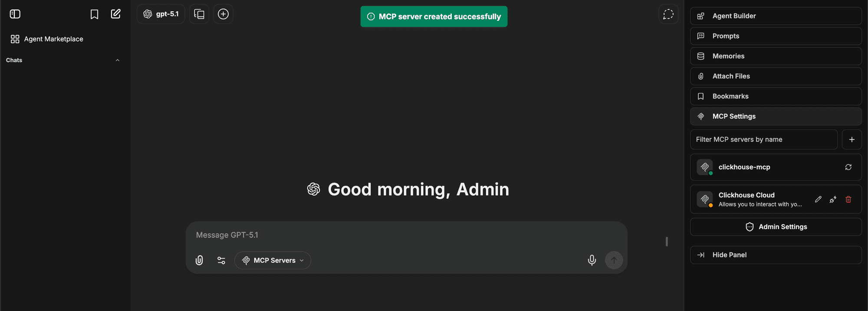
Task: Connect Clickhouse Cloud with the plug icon
Action: (833, 200)
